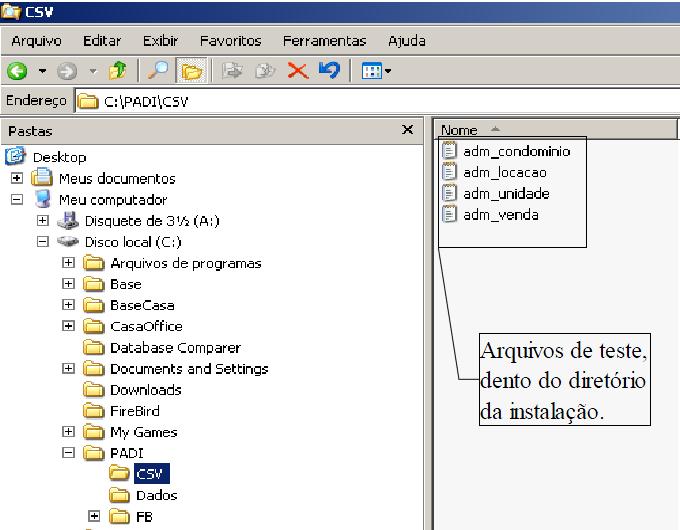The width and height of the screenshot is (680, 530).
Task: Open the Ferramentas menu
Action: [324, 41]
